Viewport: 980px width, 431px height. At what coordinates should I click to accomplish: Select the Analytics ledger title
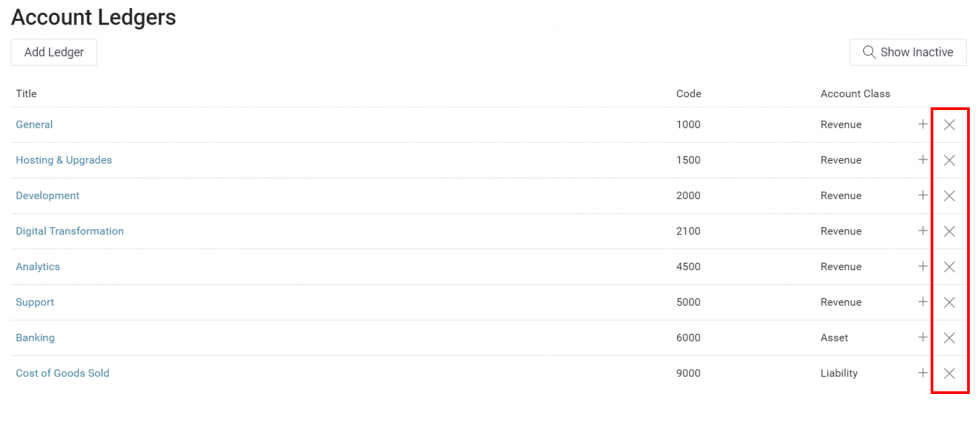pyautogui.click(x=38, y=267)
